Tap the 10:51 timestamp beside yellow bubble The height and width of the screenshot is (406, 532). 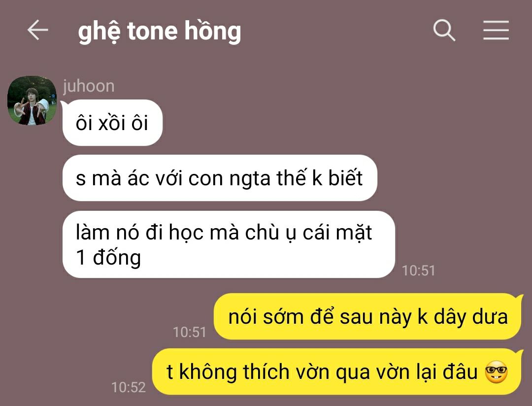click(x=189, y=332)
